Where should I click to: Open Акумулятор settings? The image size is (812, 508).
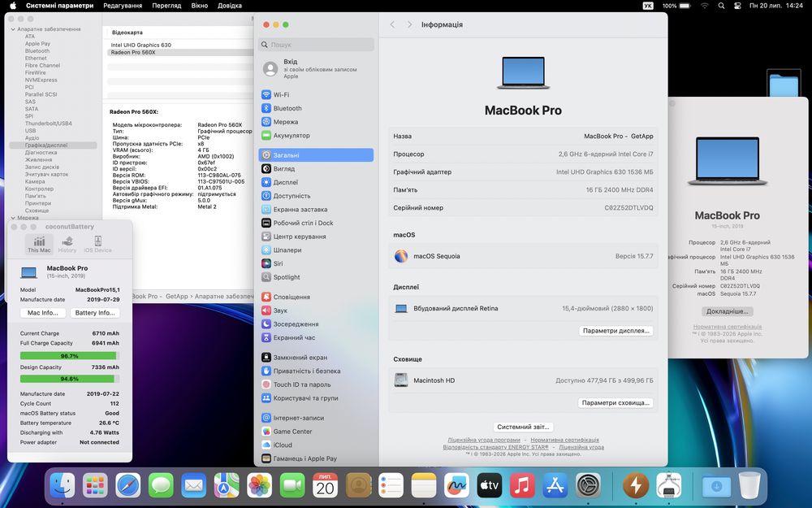pos(316,135)
